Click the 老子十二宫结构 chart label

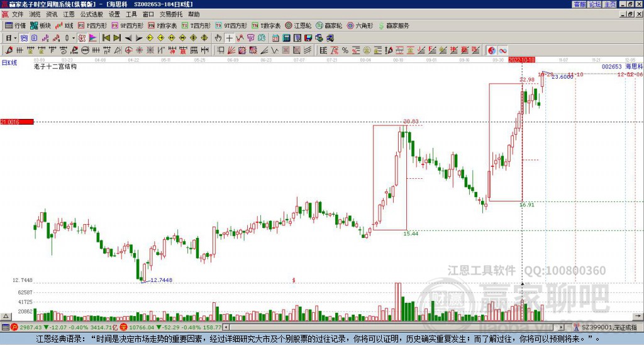click(x=55, y=66)
